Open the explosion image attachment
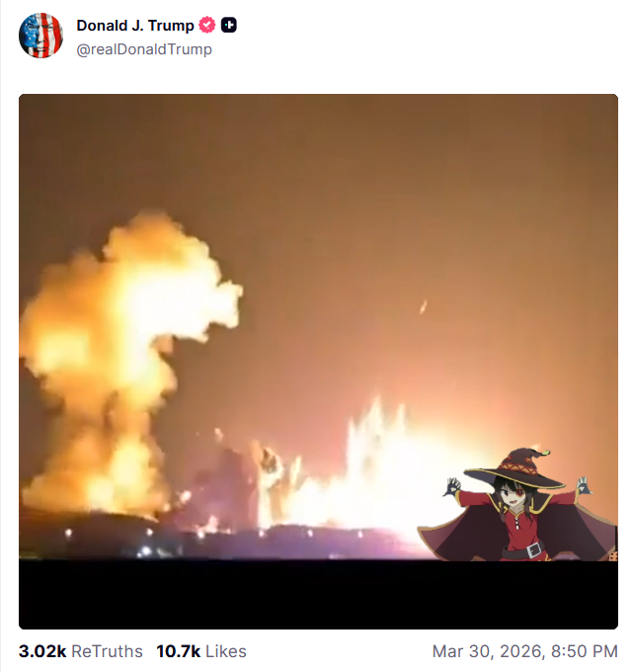Viewport: 632px width, 672px height. pyautogui.click(x=318, y=362)
